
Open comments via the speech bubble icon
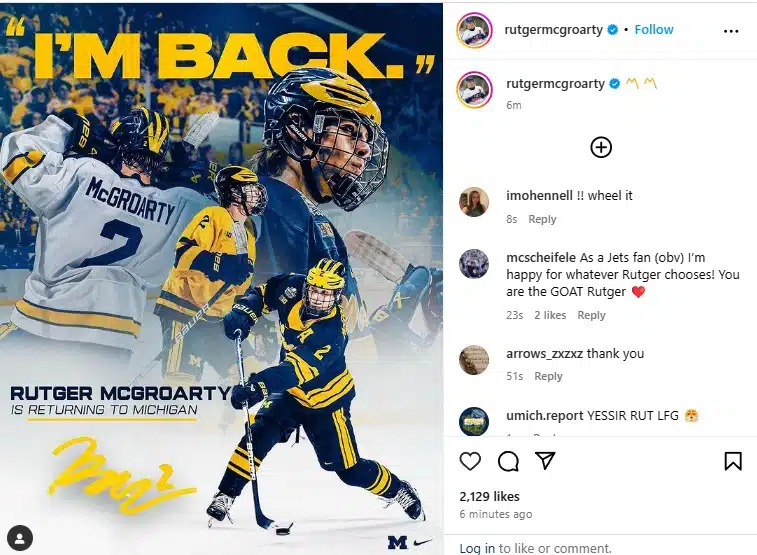pyautogui.click(x=508, y=461)
